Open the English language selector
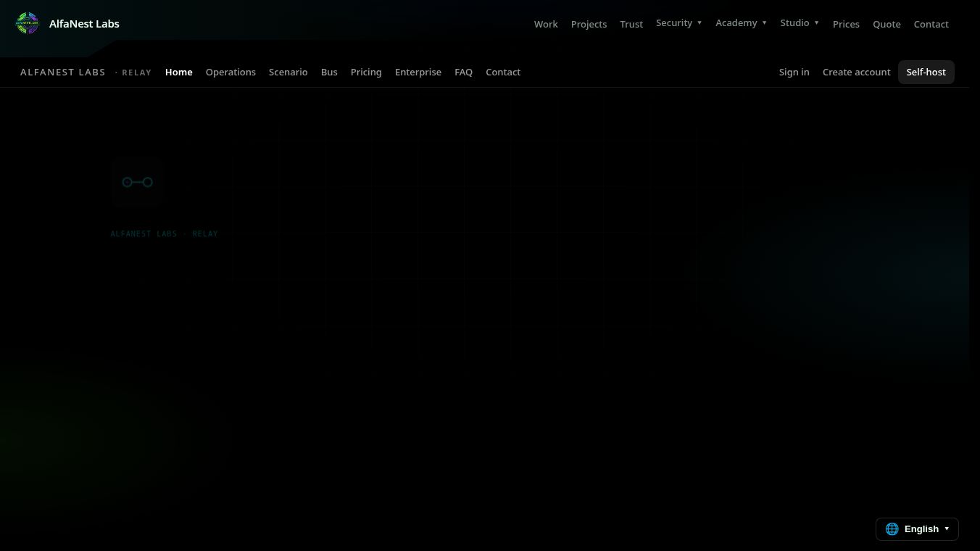The width and height of the screenshot is (980, 551). pyautogui.click(x=917, y=529)
